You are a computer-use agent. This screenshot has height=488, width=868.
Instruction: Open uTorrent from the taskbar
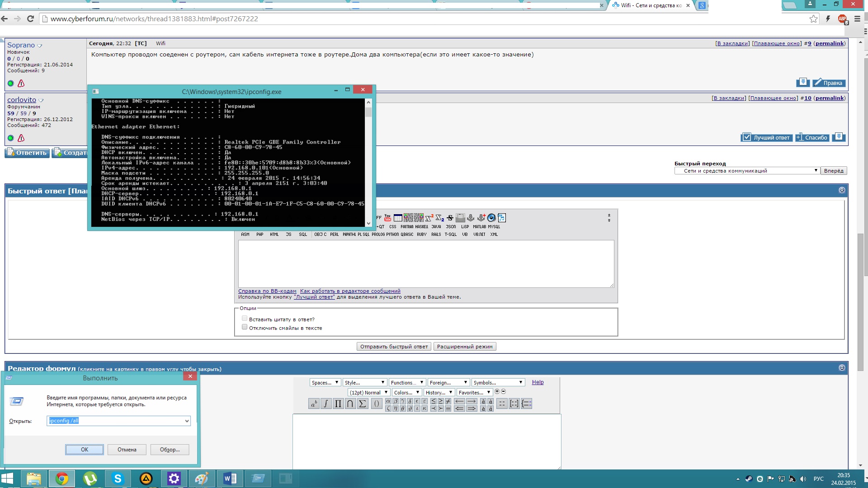coord(90,479)
